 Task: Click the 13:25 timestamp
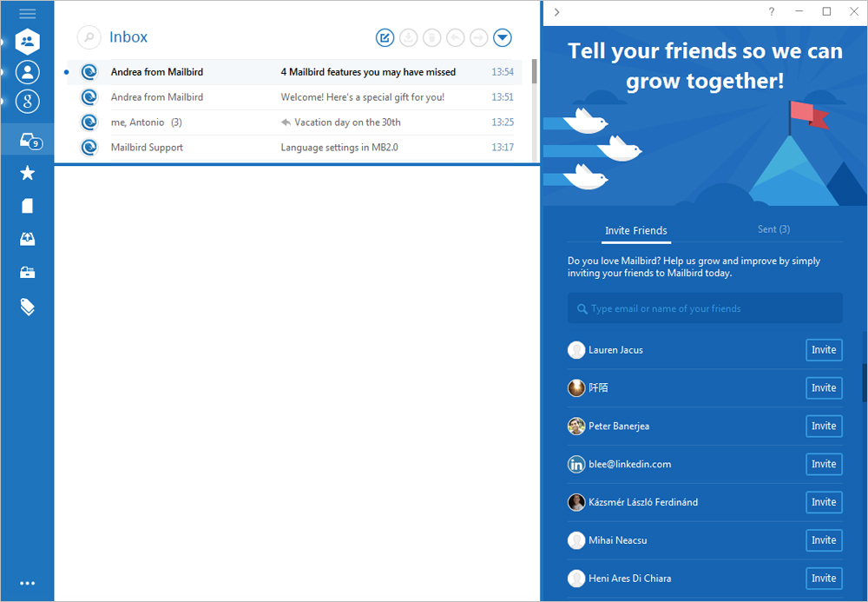[503, 122]
